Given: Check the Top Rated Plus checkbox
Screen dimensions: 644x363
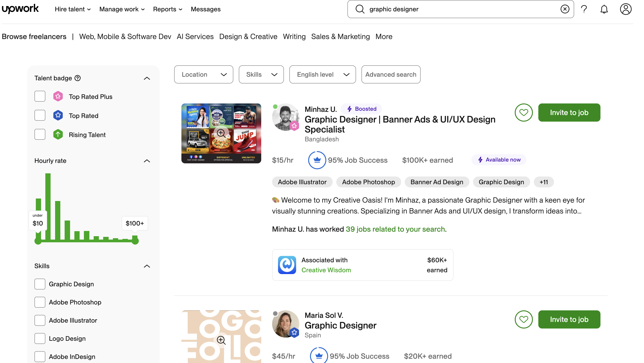Looking at the screenshot, I should tap(40, 97).
